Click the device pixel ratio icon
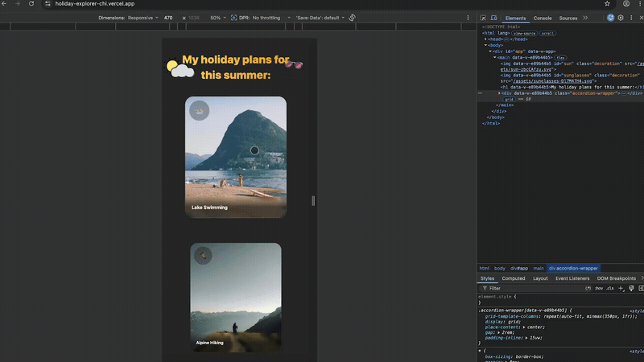 click(x=233, y=18)
